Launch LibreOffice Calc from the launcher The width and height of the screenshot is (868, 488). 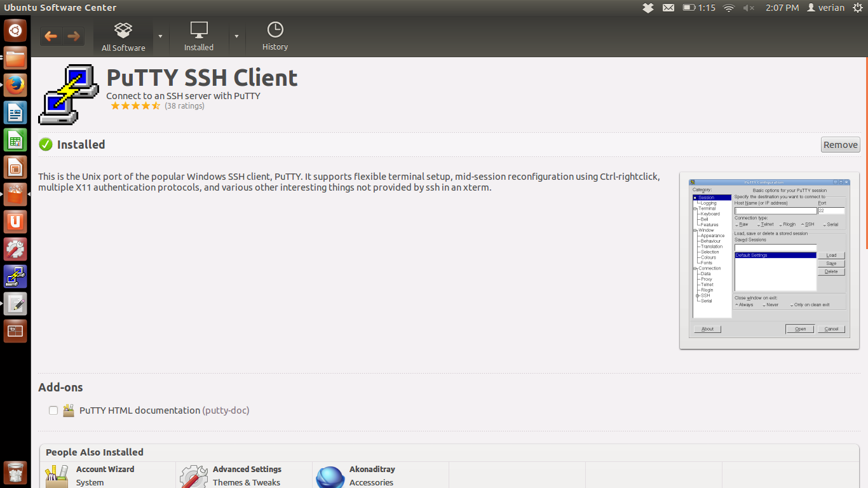15,140
